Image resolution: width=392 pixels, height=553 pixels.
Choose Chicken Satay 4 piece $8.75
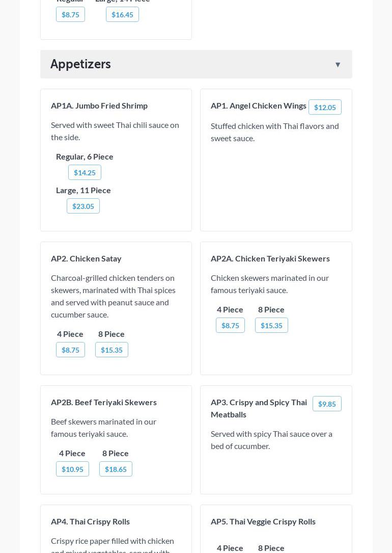70,350
